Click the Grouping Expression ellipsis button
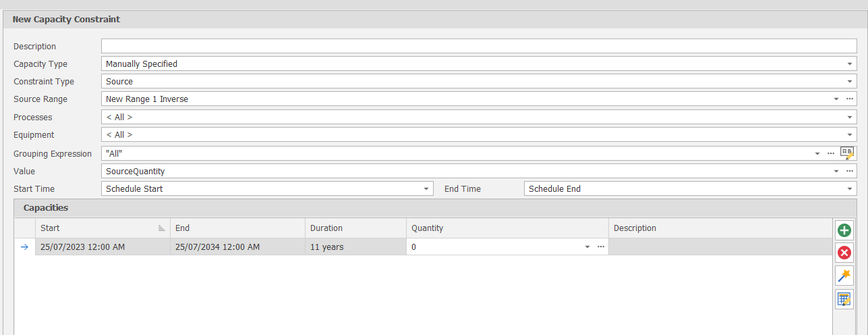Image resolution: width=868 pixels, height=335 pixels. pos(831,153)
